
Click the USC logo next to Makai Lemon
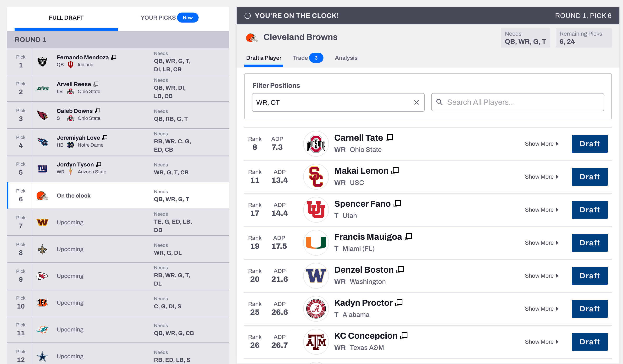[316, 176]
